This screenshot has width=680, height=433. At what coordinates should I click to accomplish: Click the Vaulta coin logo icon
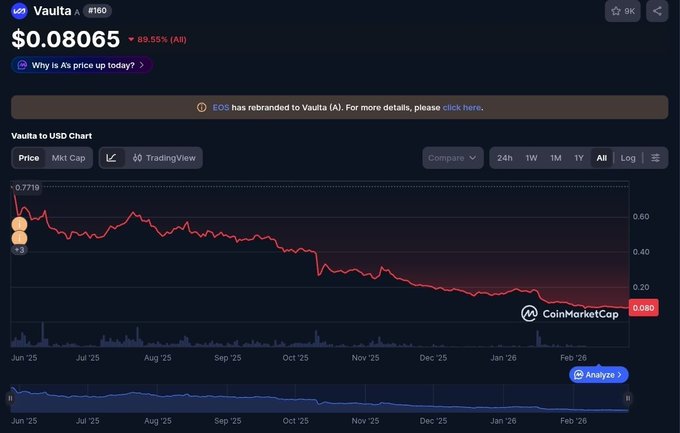21,11
